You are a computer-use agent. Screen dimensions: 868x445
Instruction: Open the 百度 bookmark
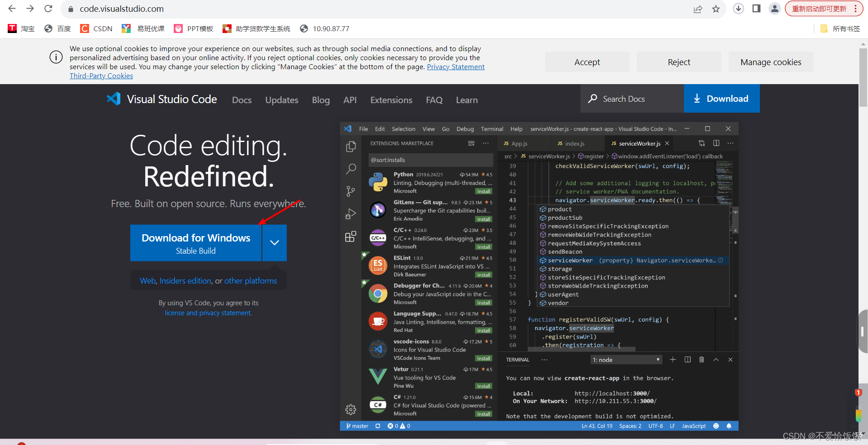tap(57, 28)
